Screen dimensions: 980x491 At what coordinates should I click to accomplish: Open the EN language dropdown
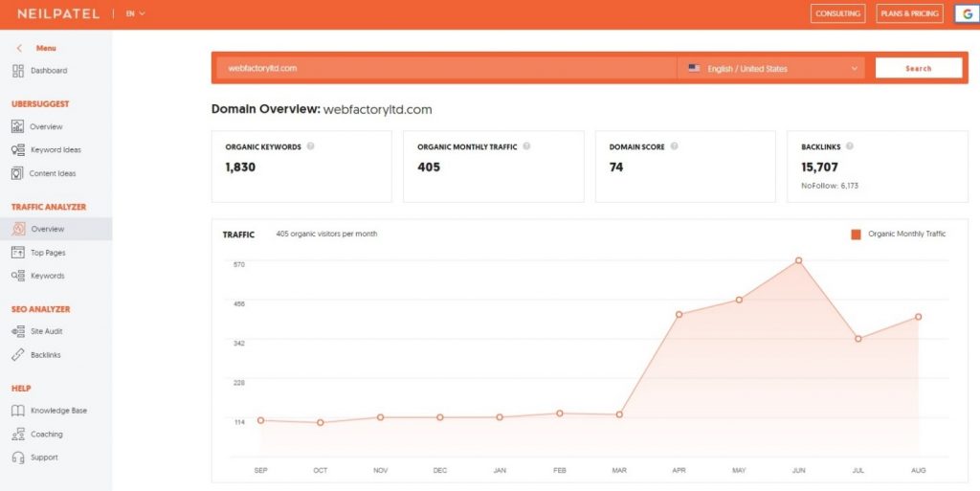tap(135, 13)
